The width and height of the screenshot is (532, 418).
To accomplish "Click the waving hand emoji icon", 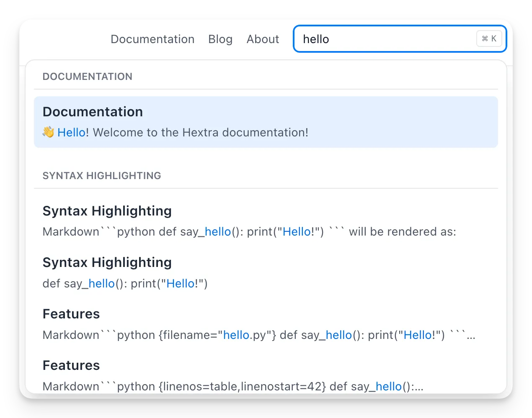I will 48,132.
